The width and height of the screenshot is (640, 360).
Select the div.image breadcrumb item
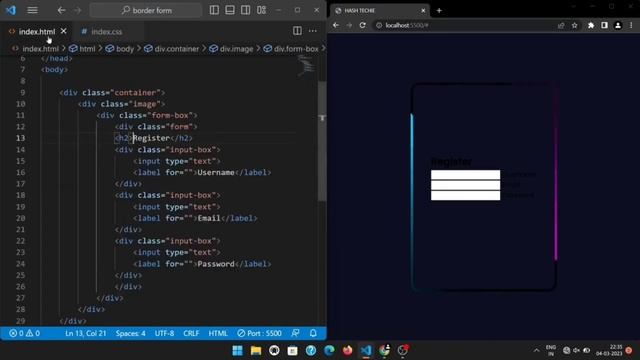236,49
